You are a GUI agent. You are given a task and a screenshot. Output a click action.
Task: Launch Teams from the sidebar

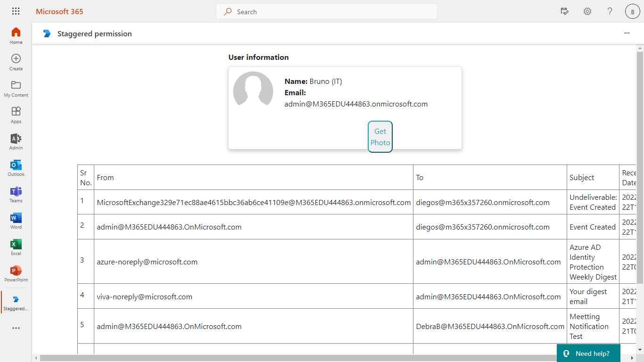16,194
